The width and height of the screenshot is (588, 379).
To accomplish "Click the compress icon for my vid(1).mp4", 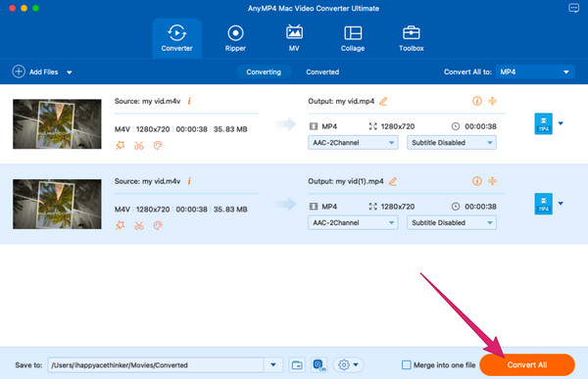I will click(492, 181).
